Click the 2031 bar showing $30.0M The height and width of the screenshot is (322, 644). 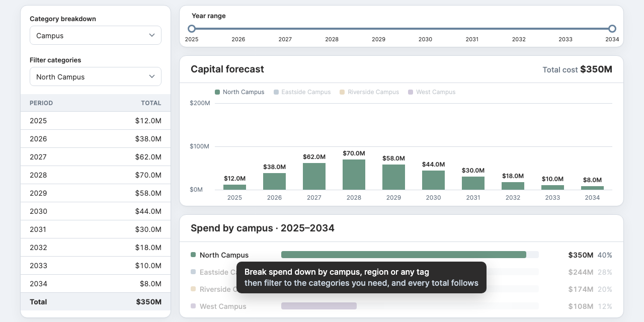[473, 183]
